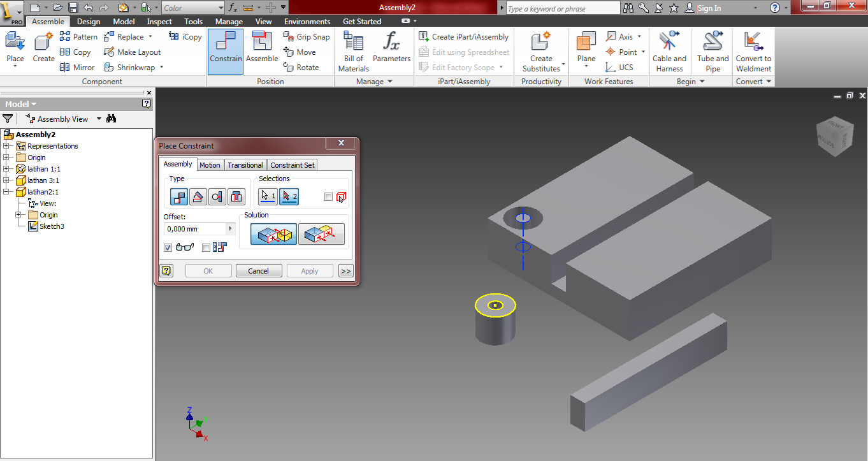This screenshot has height=461, width=868.
Task: Click the ViewCube in viewport
Action: click(835, 136)
